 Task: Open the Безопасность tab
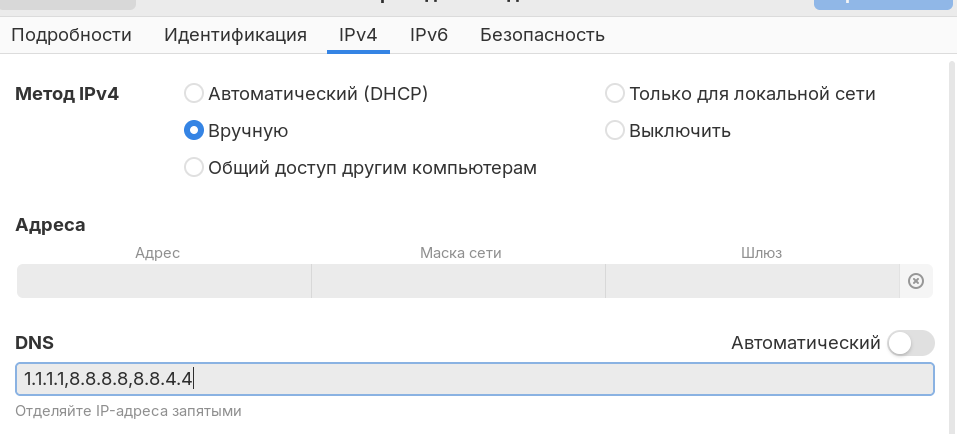coord(542,35)
